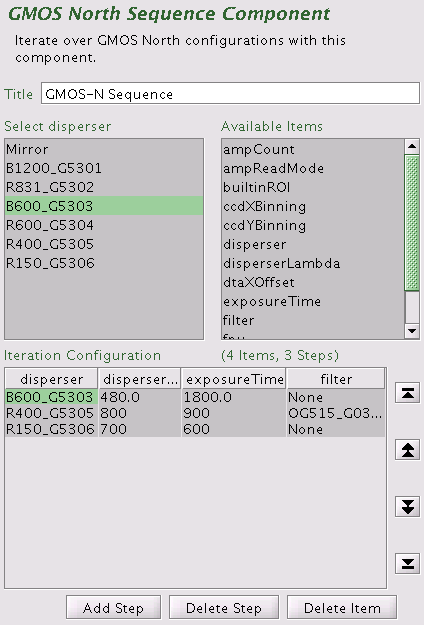Click the Available Items scrollbar thumb
This screenshot has width=424, height=625.
coord(412,222)
